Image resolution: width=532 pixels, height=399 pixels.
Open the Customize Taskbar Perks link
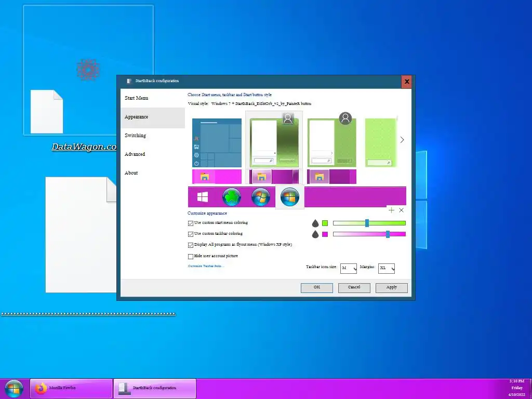click(x=206, y=266)
